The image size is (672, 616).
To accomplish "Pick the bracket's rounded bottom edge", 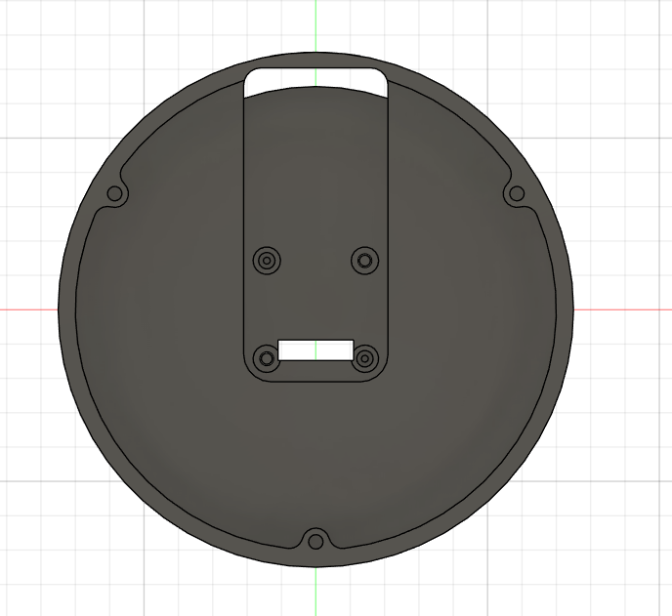I will tap(315, 381).
